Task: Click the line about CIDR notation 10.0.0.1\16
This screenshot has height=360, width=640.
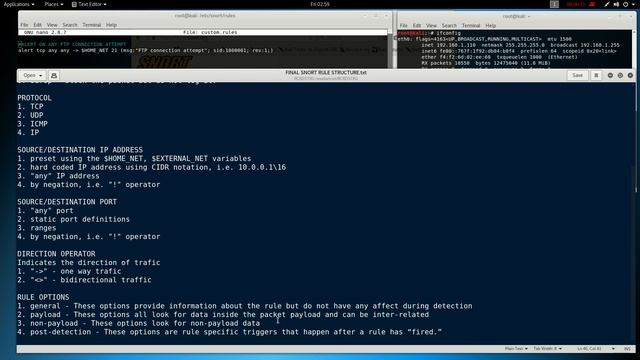Action: pyautogui.click(x=151, y=167)
